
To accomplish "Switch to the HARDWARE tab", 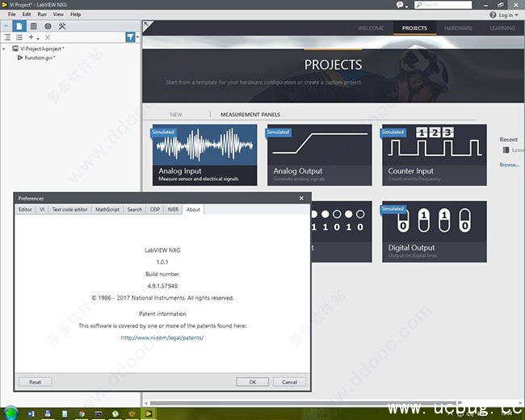I will (460, 28).
